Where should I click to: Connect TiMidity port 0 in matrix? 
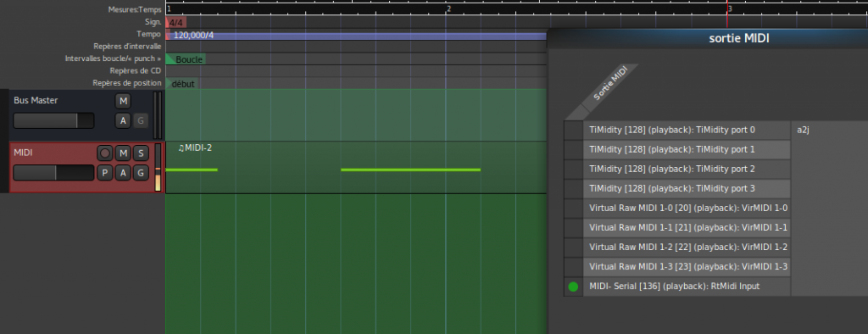click(574, 131)
